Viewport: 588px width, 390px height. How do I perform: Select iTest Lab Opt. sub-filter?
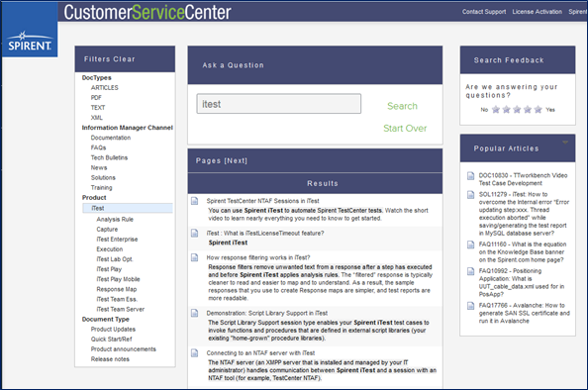point(115,259)
